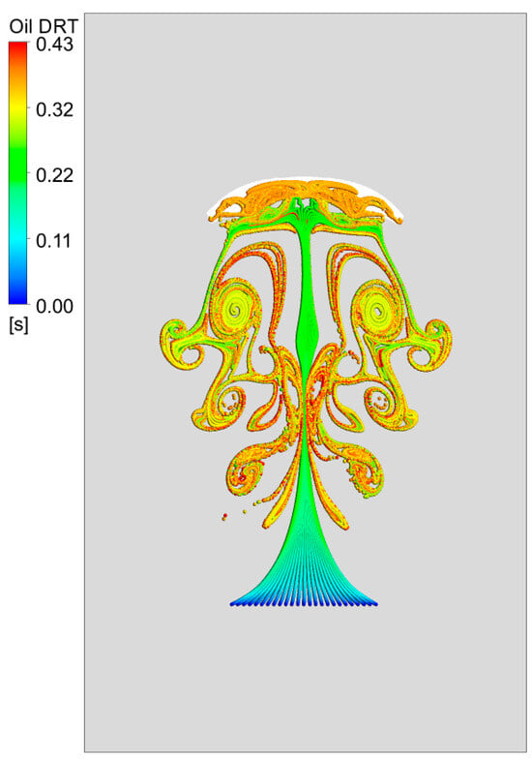
Task: Click the far-right outer curl of plume
Action: [433, 341]
